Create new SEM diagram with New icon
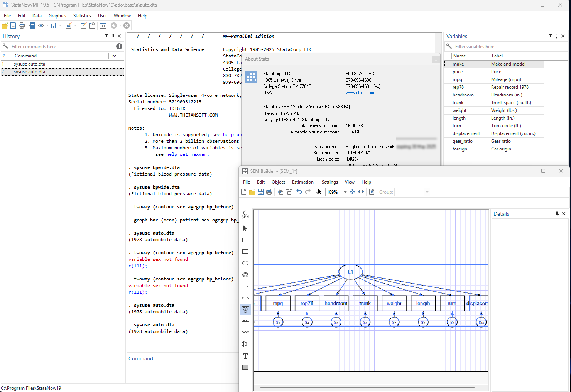Viewport: 571px width, 392px height. (244, 192)
